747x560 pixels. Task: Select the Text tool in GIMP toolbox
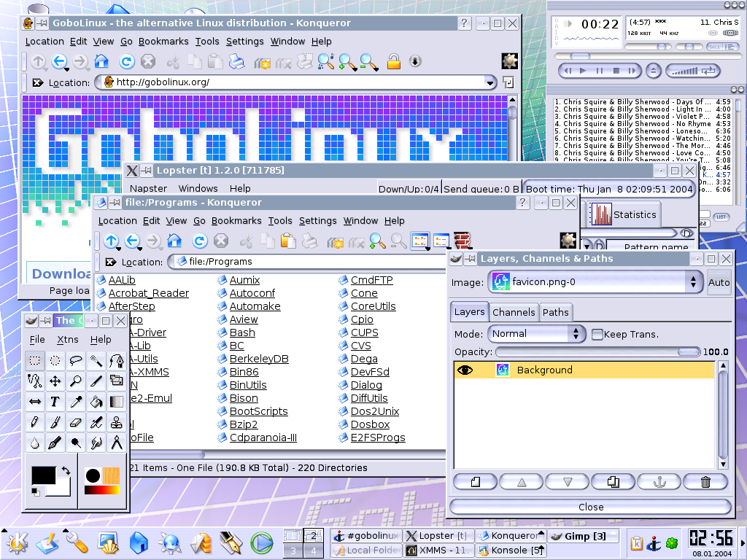[x=55, y=402]
